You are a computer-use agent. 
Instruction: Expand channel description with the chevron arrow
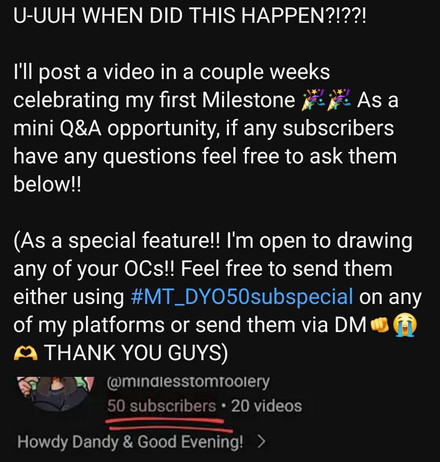(x=261, y=442)
